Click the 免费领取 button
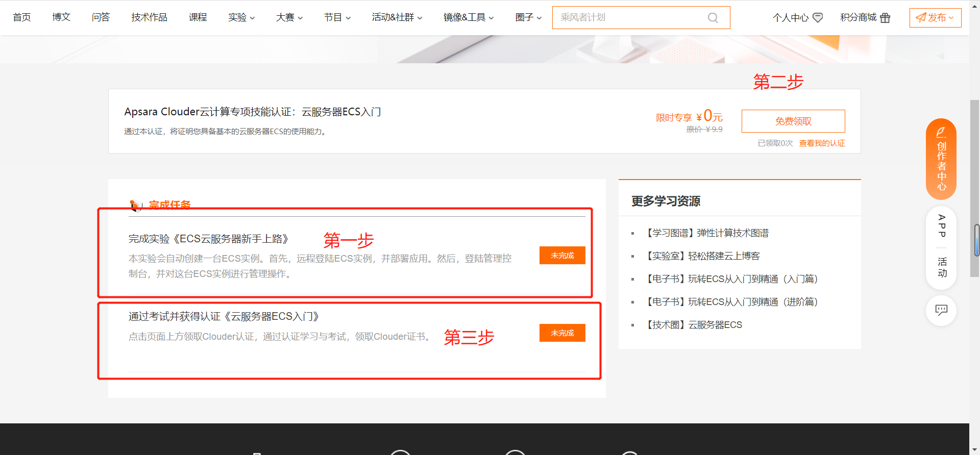The width and height of the screenshot is (980, 455). [793, 121]
